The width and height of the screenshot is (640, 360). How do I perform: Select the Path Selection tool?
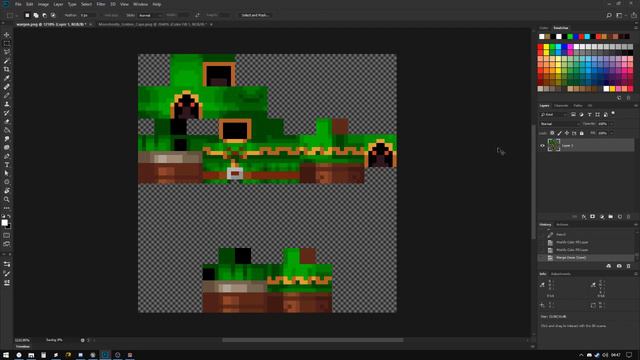[x=7, y=173]
